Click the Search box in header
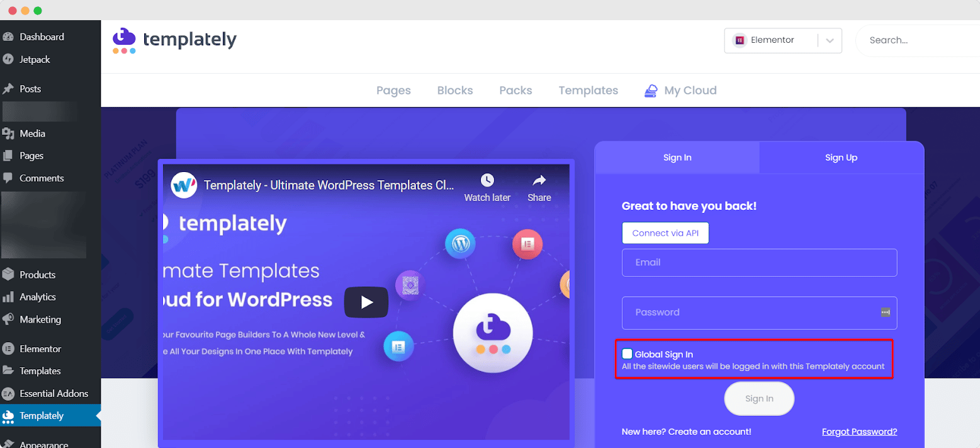Viewport: 980px width, 448px height. tap(918, 40)
